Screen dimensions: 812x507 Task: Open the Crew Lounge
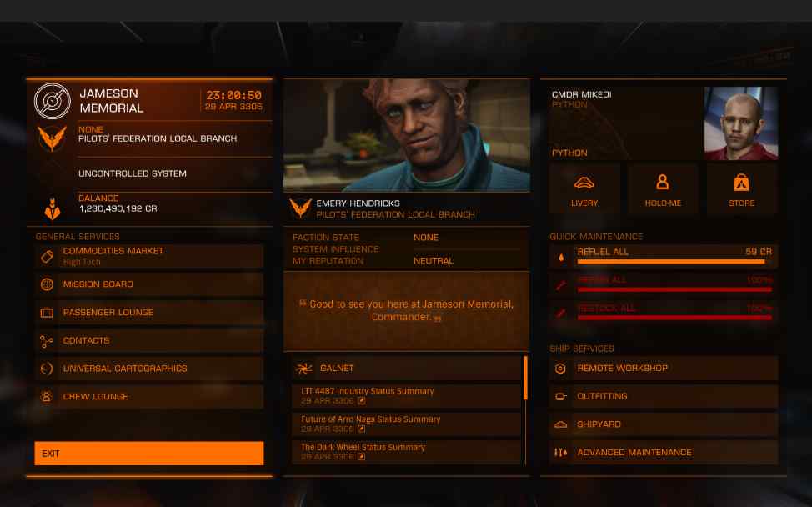point(149,396)
